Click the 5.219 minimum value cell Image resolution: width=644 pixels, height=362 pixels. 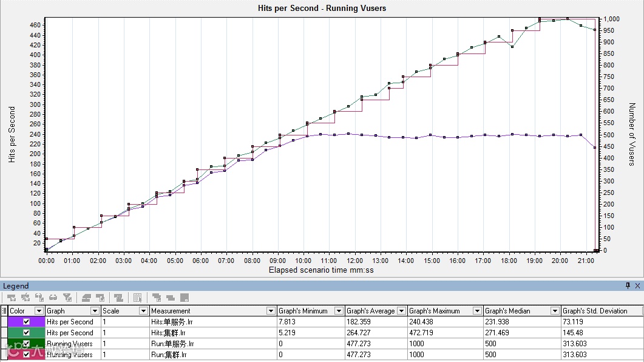(x=311, y=332)
